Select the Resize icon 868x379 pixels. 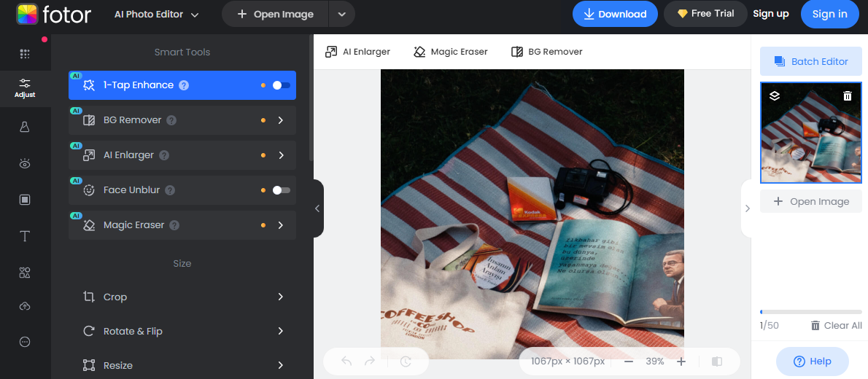tap(88, 365)
